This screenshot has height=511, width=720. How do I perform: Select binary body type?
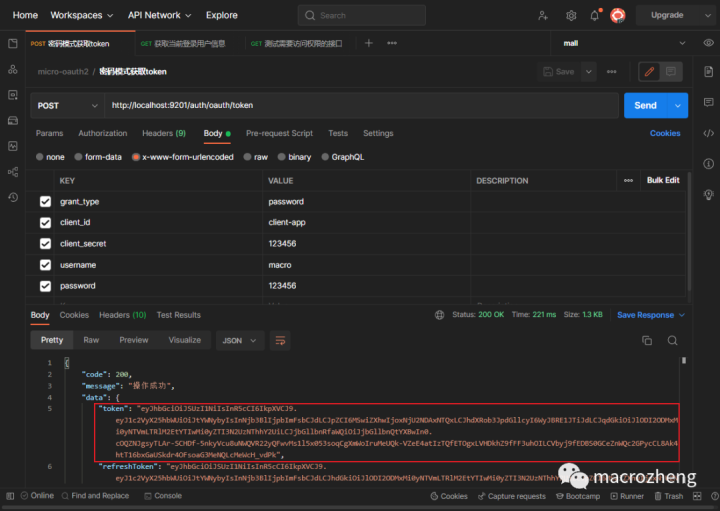click(294, 157)
